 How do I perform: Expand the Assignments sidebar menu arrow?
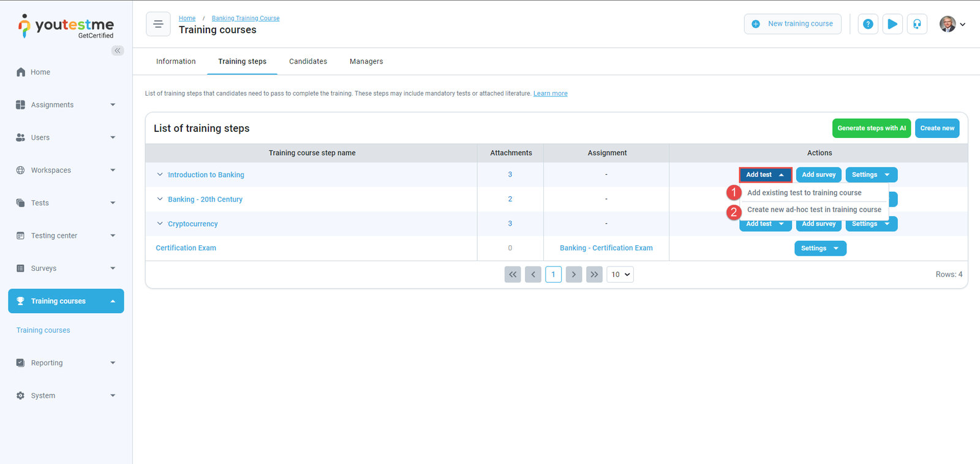(113, 105)
